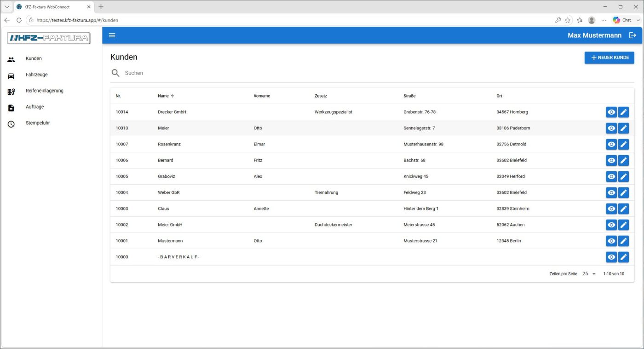644x349 pixels.
Task: Open the browser profile avatar
Action: [x=592, y=20]
